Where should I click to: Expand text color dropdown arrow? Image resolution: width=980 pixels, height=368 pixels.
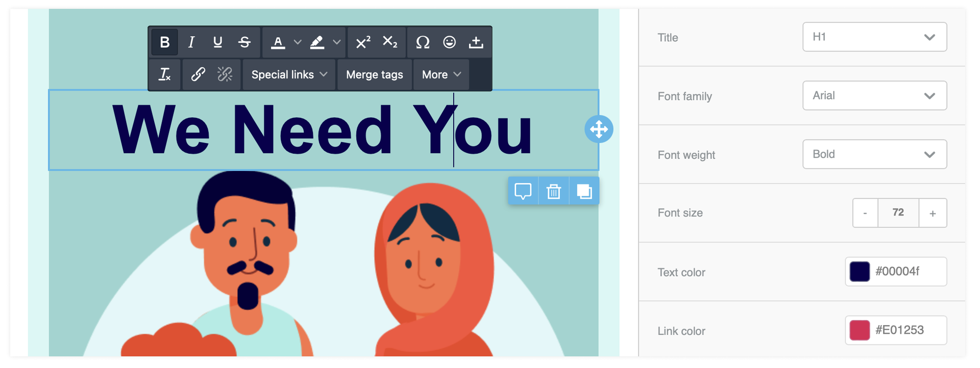298,42
